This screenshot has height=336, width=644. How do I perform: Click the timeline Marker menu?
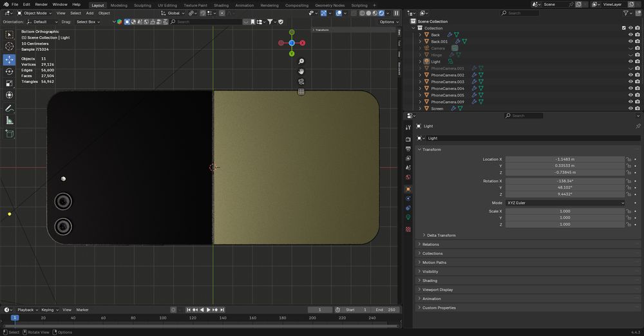(x=82, y=310)
